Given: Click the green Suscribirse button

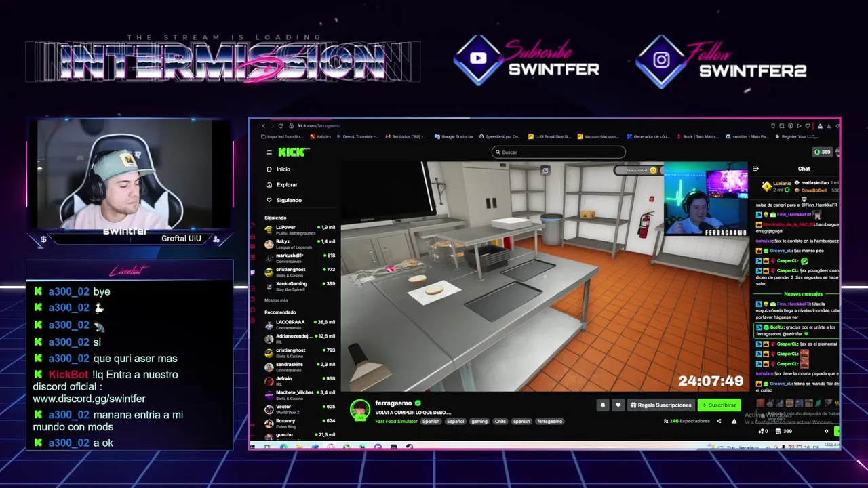Looking at the screenshot, I should click(719, 405).
